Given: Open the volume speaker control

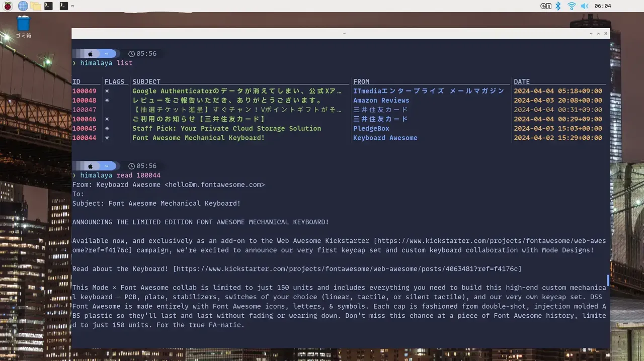Looking at the screenshot, I should 584,6.
